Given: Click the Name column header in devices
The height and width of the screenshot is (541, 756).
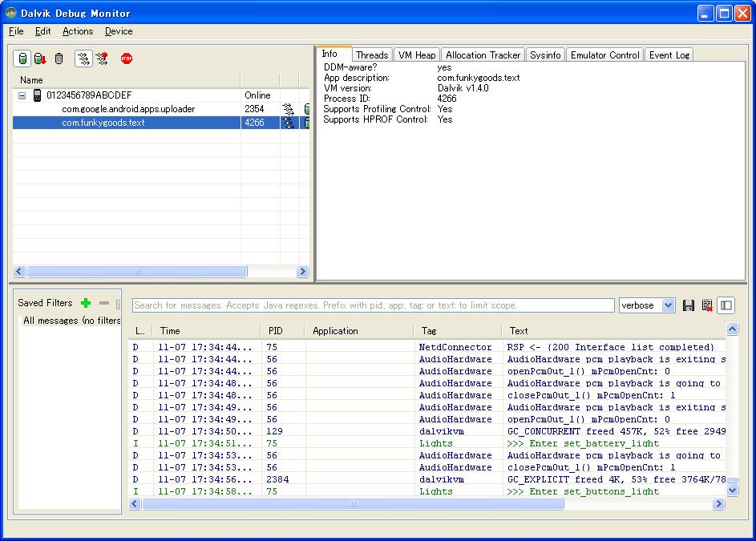Looking at the screenshot, I should [x=127, y=80].
